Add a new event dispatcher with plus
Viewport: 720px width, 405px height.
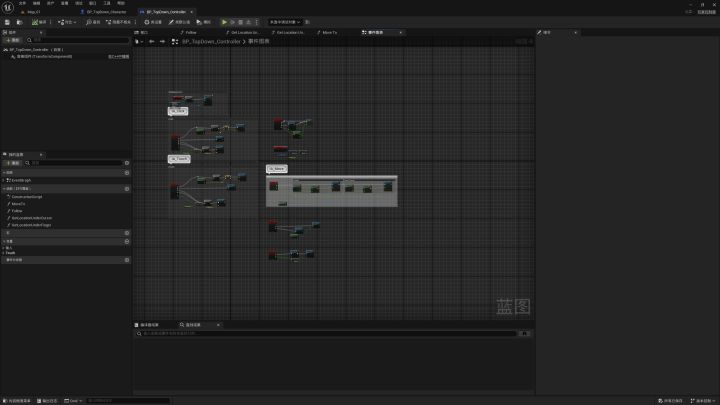(x=127, y=260)
